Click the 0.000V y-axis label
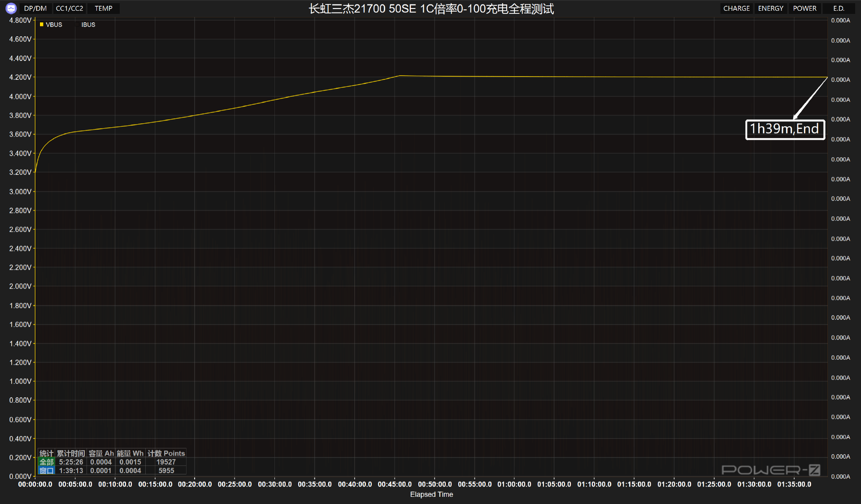The image size is (861, 504). [x=20, y=476]
